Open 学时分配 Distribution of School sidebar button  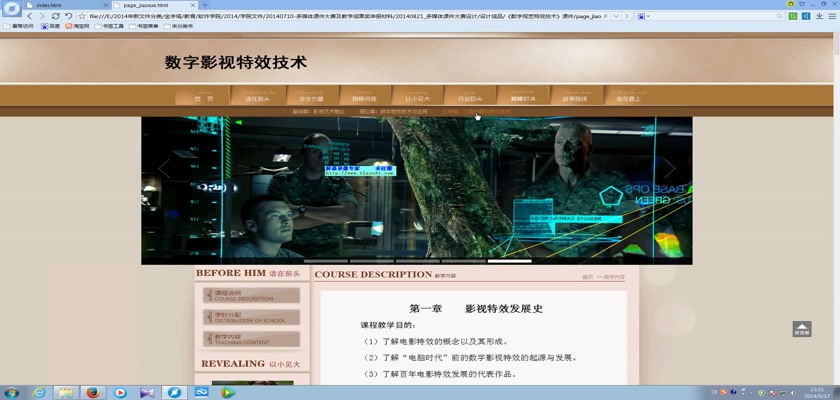pos(251,318)
